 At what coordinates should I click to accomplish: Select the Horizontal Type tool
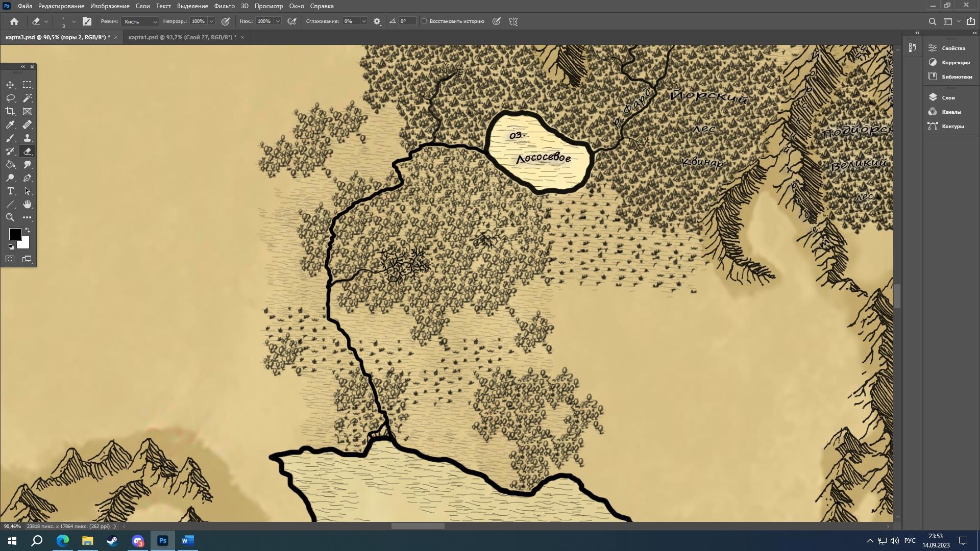tap(10, 191)
